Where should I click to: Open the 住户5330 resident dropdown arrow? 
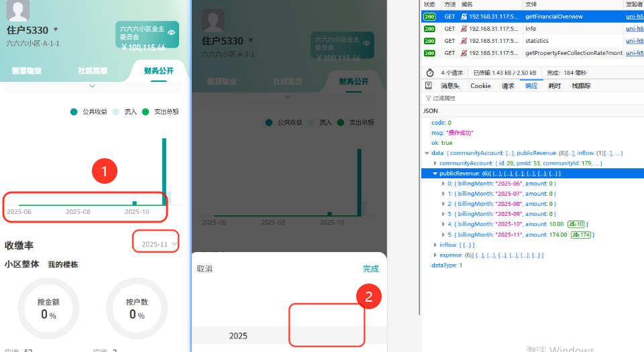[56, 30]
